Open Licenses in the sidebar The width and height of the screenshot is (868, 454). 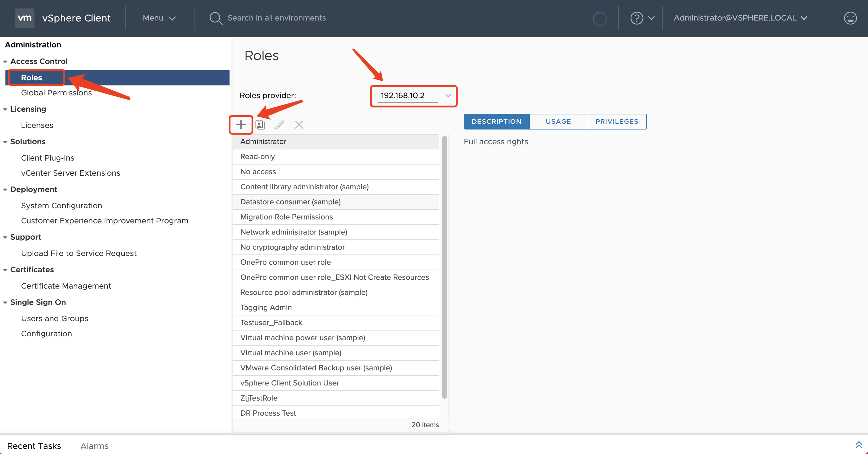(37, 125)
